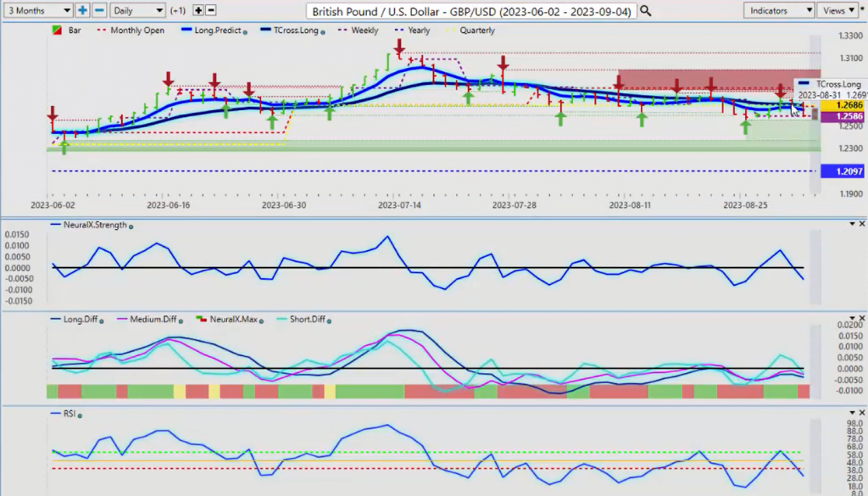Collapse the NeuralX.Strength panel arrow
The width and height of the screenshot is (868, 496).
click(x=853, y=224)
